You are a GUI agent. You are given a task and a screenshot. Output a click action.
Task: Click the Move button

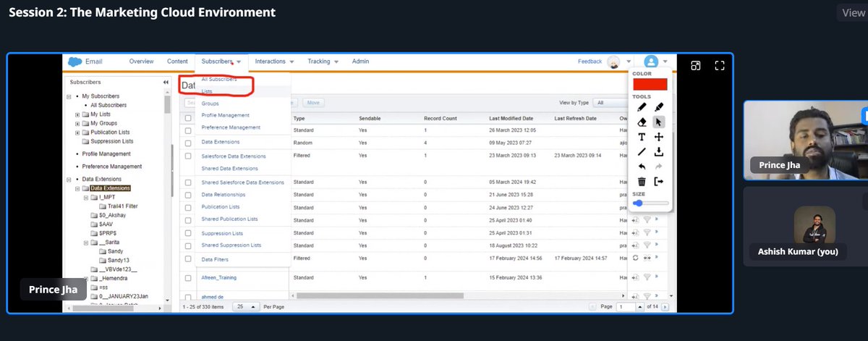pyautogui.click(x=313, y=104)
